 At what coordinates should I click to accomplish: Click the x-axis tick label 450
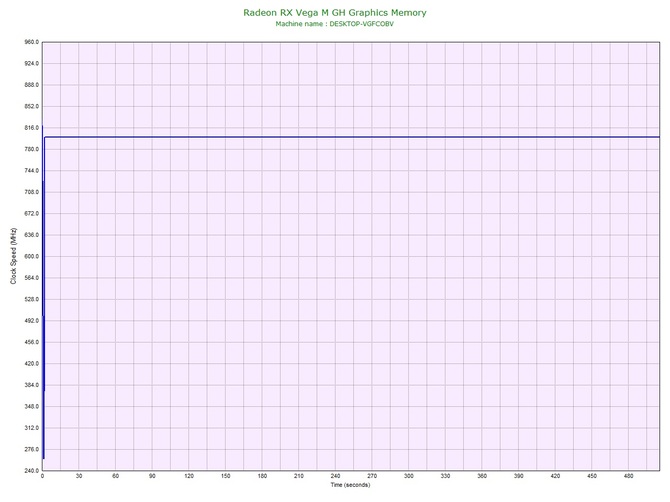[592, 476]
